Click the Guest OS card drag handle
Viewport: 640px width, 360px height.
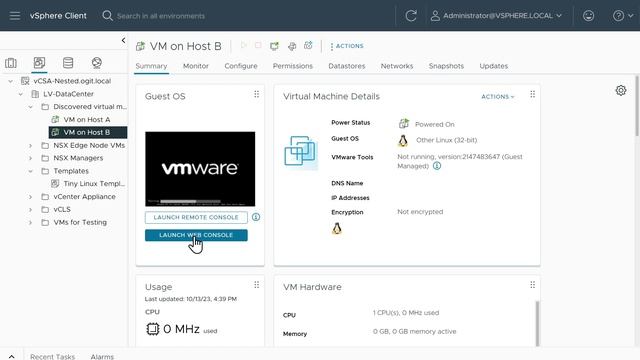coord(256,94)
